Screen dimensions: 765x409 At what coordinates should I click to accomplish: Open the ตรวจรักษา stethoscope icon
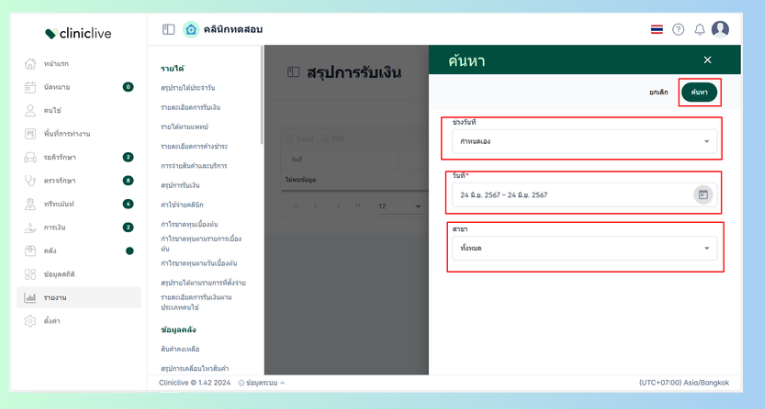(30, 181)
